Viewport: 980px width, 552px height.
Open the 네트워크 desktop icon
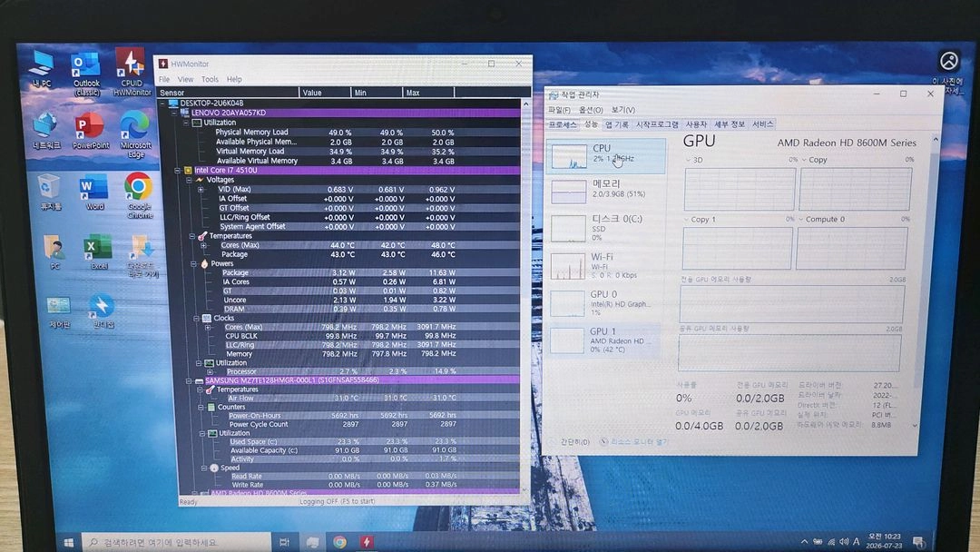pos(45,130)
